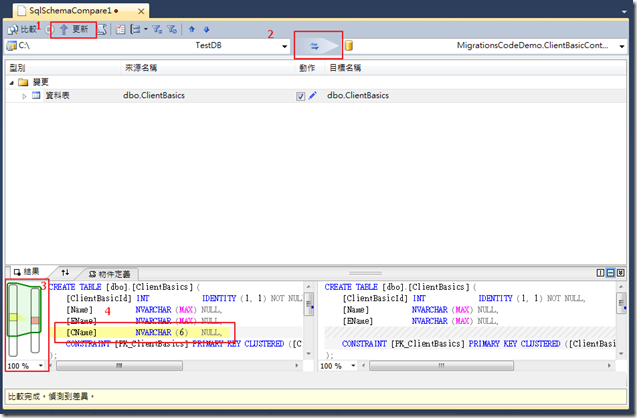This screenshot has width=637, height=418.
Task: Click the swap panes up-down arrows tab
Action: (65, 272)
